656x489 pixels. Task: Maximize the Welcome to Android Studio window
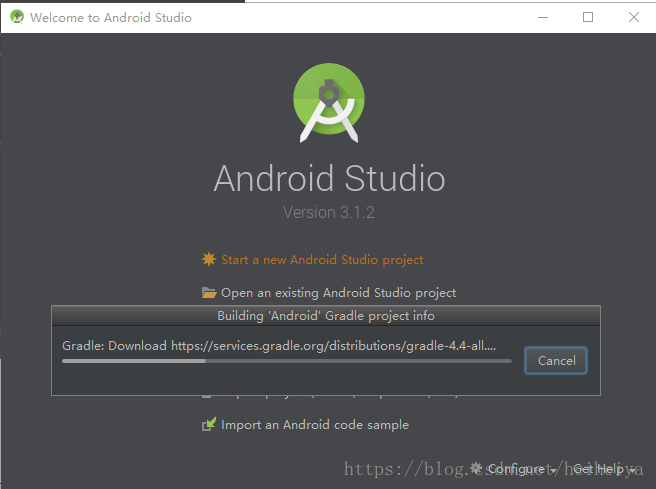click(588, 17)
